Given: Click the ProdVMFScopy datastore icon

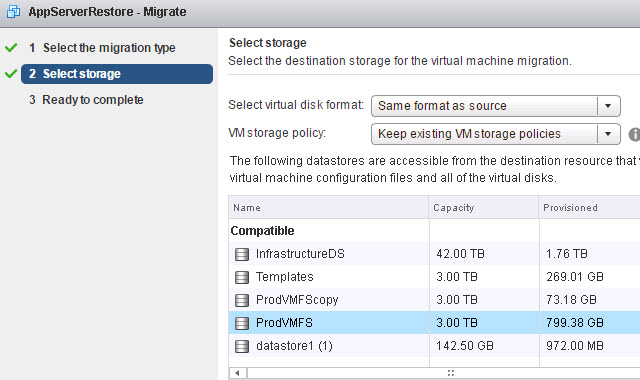Looking at the screenshot, I should (x=242, y=300).
